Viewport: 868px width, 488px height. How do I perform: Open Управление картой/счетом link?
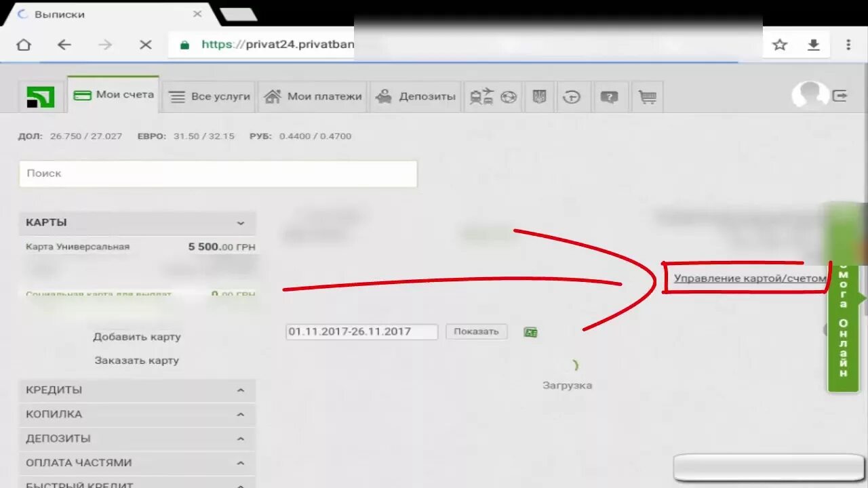pyautogui.click(x=750, y=279)
